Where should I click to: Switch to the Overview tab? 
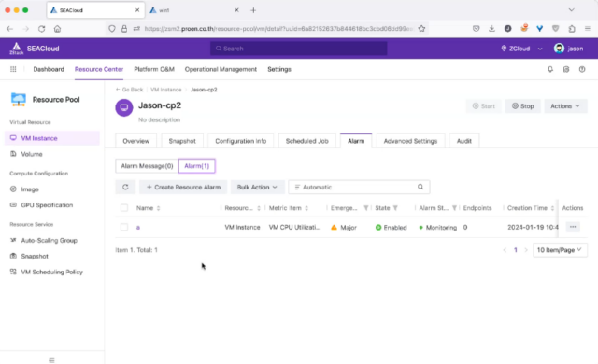pos(136,141)
